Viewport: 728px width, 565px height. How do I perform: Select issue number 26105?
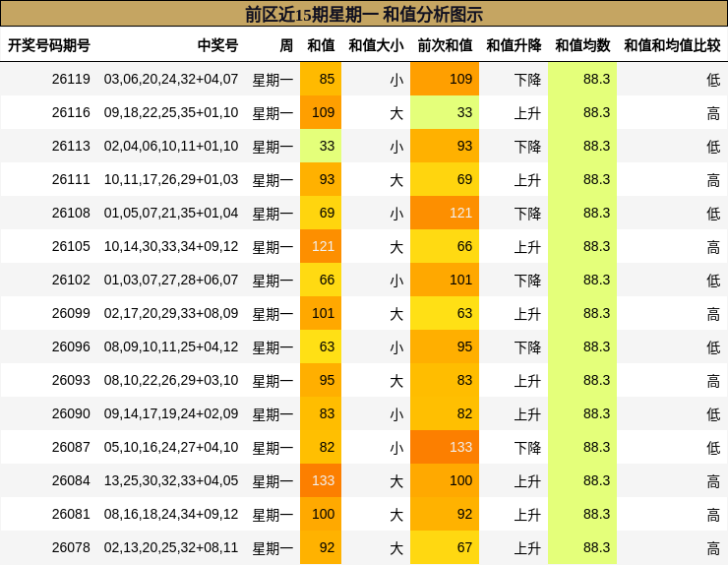coord(71,246)
